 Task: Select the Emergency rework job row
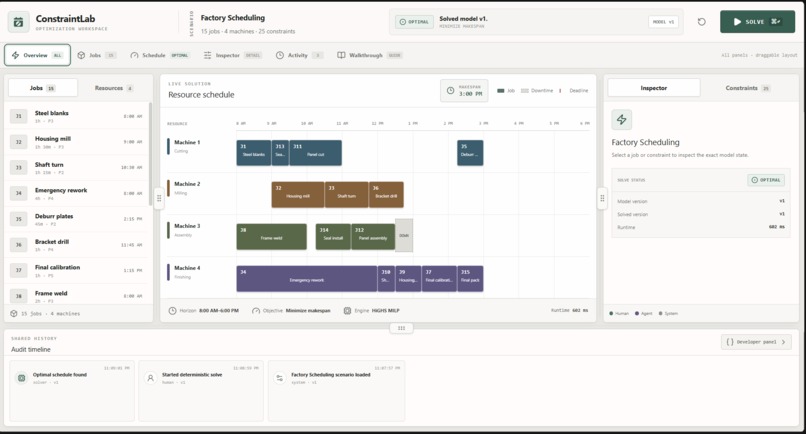[76, 193]
